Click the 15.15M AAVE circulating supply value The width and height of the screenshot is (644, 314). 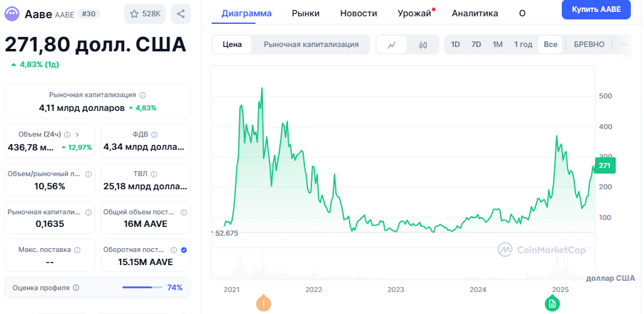pos(146,262)
